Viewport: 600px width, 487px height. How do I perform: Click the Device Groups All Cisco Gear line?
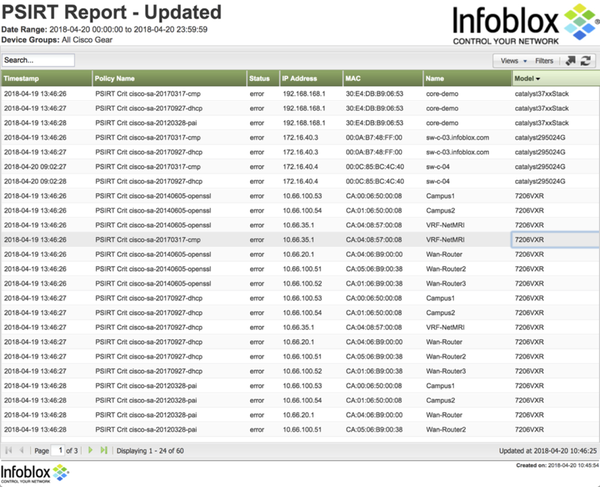pos(57,40)
